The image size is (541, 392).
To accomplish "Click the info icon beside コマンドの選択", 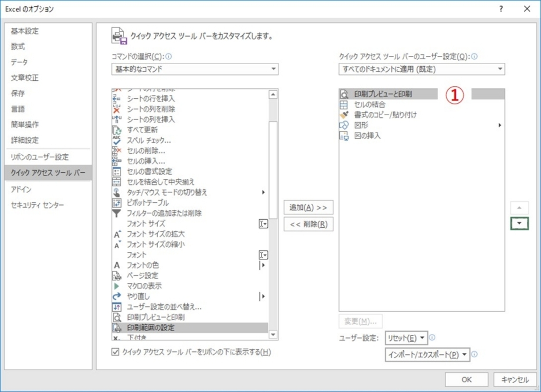I will (x=169, y=57).
